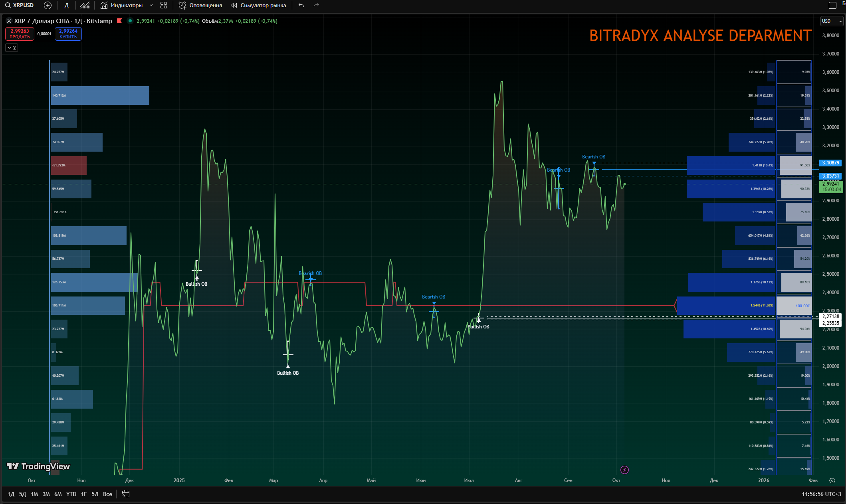This screenshot has height=504, width=846.
Task: Click the 2,27138 price label
Action: [830, 316]
